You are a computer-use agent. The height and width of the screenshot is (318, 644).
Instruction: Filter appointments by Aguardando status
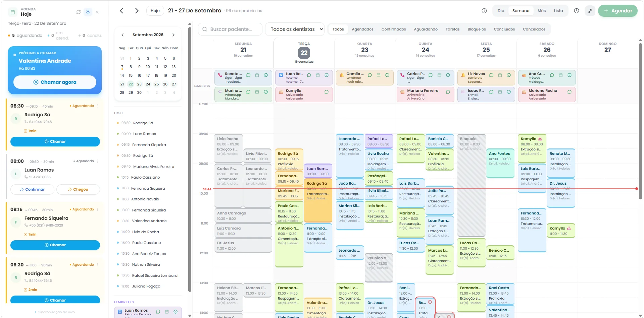click(x=426, y=29)
